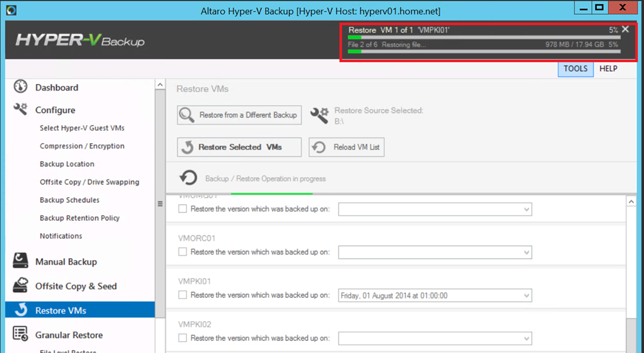Click the VM list scrollbar up arrow
644x353 pixels.
point(631,202)
